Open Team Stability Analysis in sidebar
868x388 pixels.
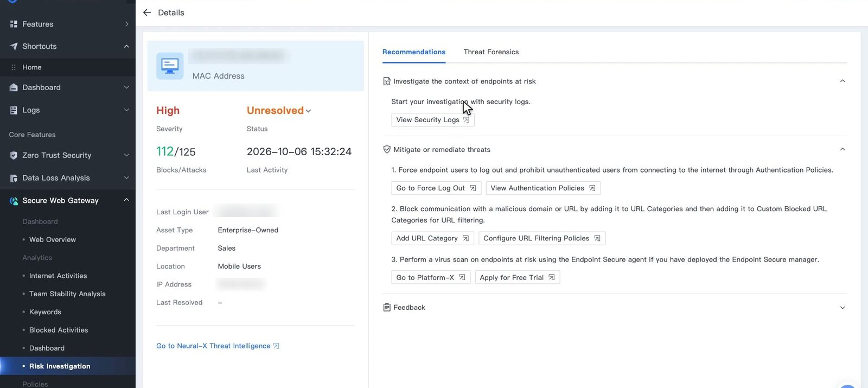coord(67,294)
